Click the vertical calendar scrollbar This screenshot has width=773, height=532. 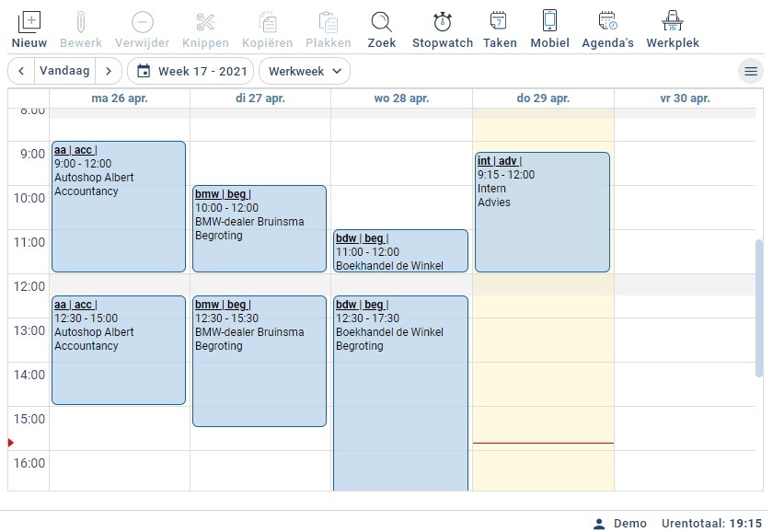(x=758, y=308)
